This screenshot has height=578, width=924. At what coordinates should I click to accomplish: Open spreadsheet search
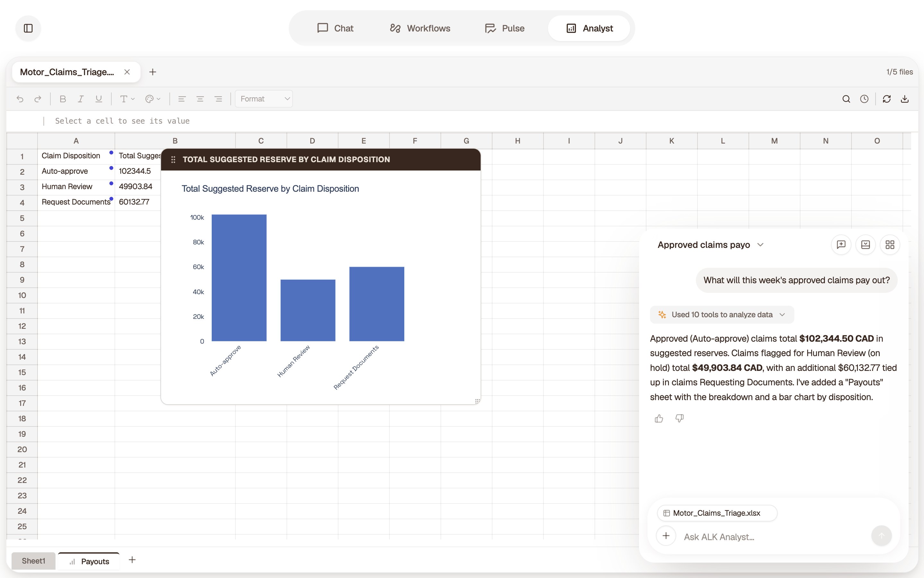point(846,99)
